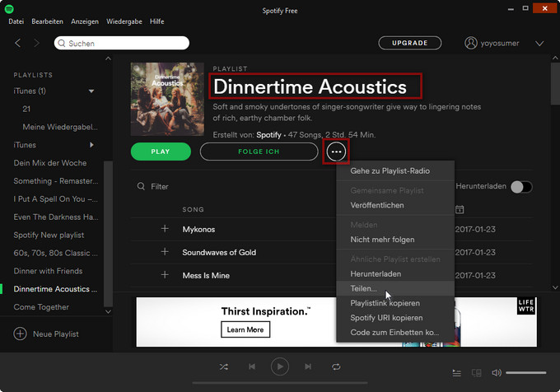Click the Filter magnifier icon
Viewport: 560px width, 392px height.
[x=141, y=186]
